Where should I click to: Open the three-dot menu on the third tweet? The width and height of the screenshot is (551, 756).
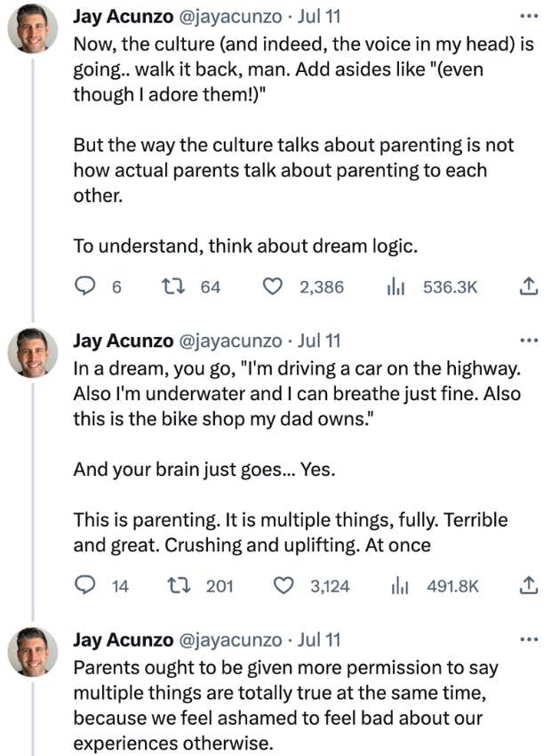click(529, 638)
